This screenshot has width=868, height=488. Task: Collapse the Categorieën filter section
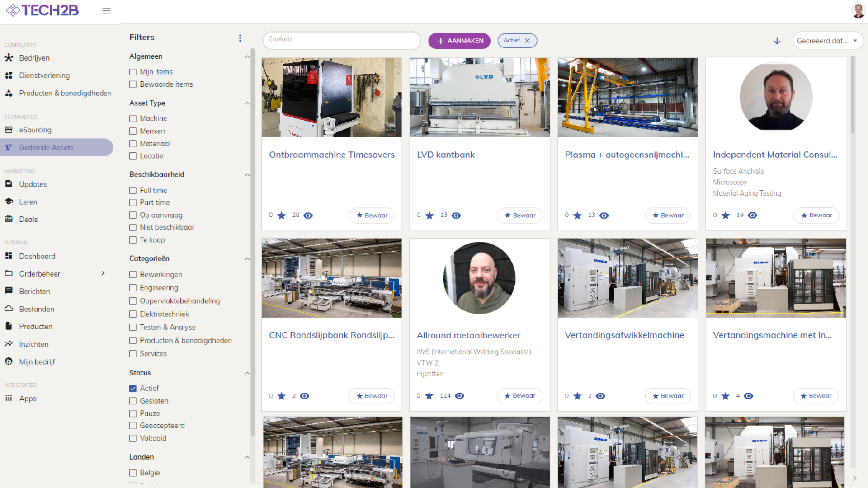247,259
